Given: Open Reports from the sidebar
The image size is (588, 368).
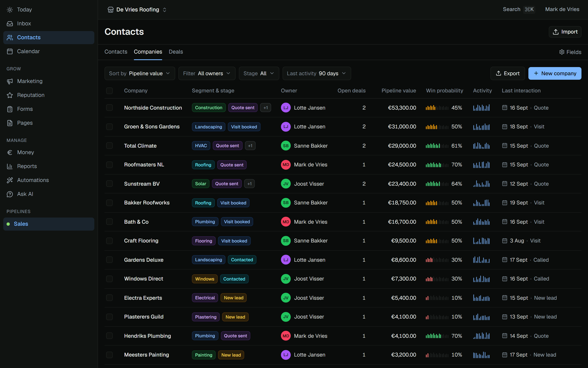Looking at the screenshot, I should (49, 166).
